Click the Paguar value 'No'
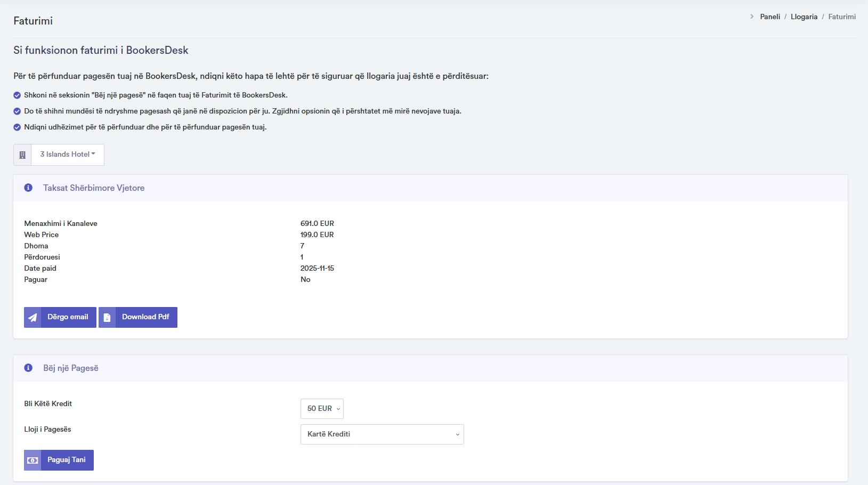This screenshot has height=485, width=868. tap(305, 279)
